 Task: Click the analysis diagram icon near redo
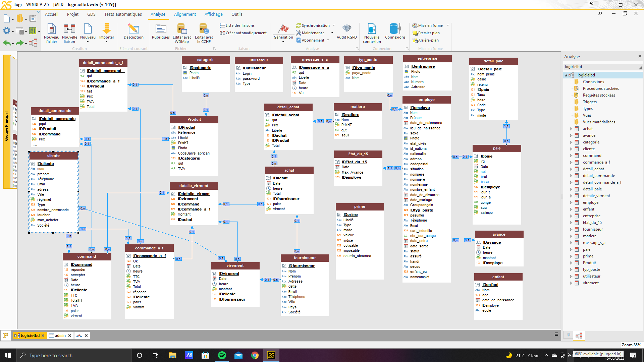pyautogui.click(x=33, y=43)
